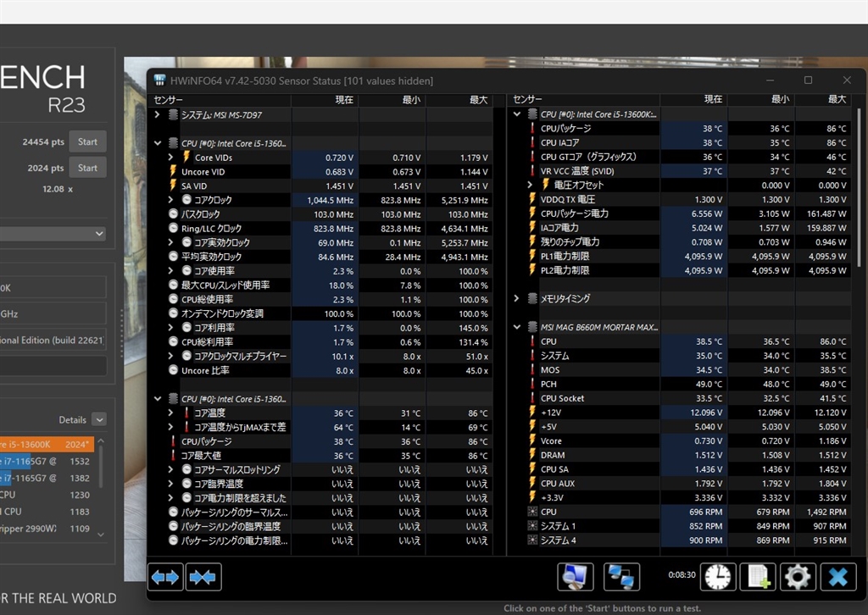Click the shrink layout inward arrows button
The height and width of the screenshot is (615, 868).
coord(203,577)
